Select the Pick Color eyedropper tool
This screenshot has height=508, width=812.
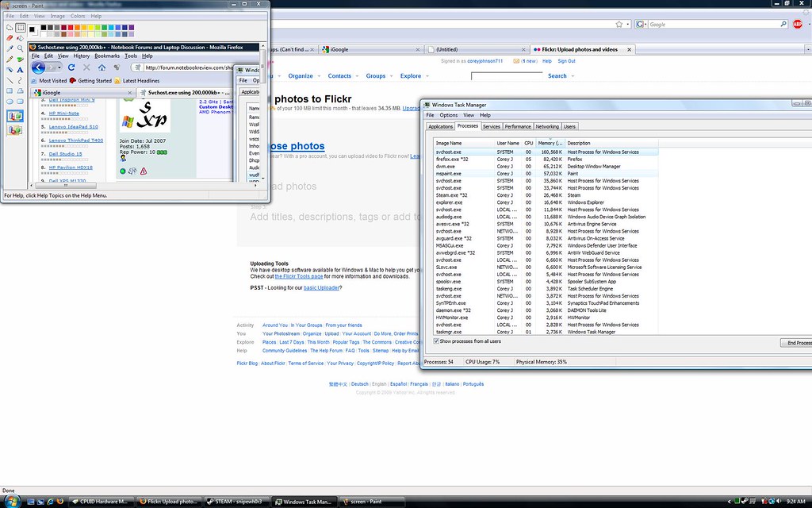[10, 48]
